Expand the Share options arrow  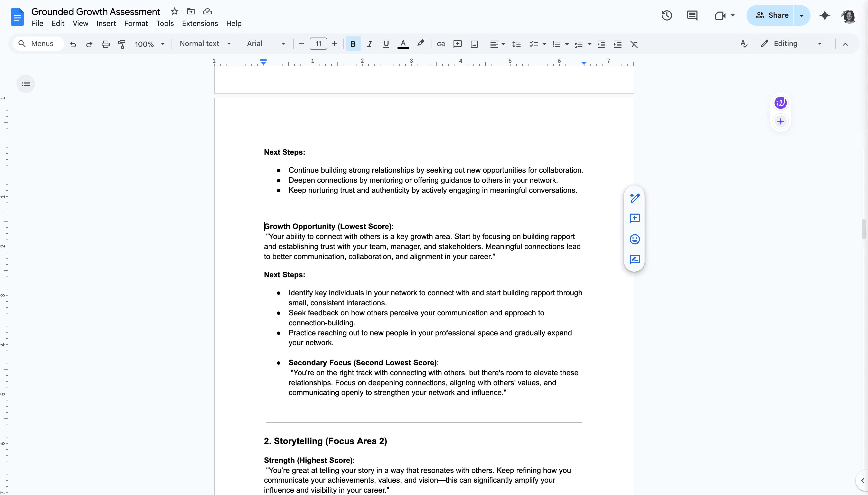point(801,15)
